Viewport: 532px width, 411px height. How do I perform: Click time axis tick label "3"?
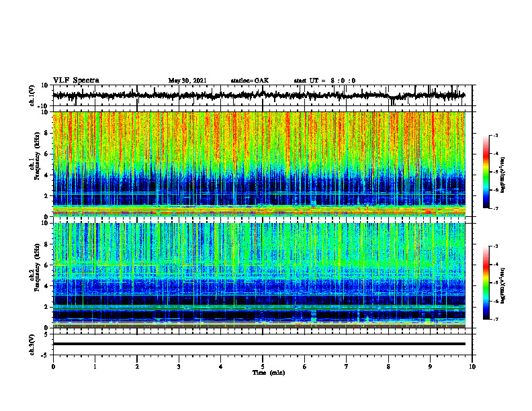[179, 367]
